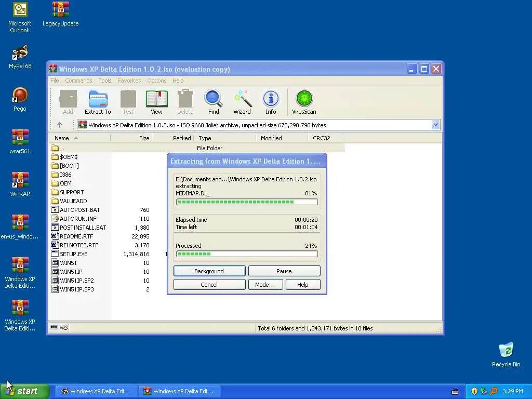Switch to WinRAR Windows XP Delta taskbar button
Image resolution: width=532 pixels, height=399 pixels.
click(x=179, y=391)
